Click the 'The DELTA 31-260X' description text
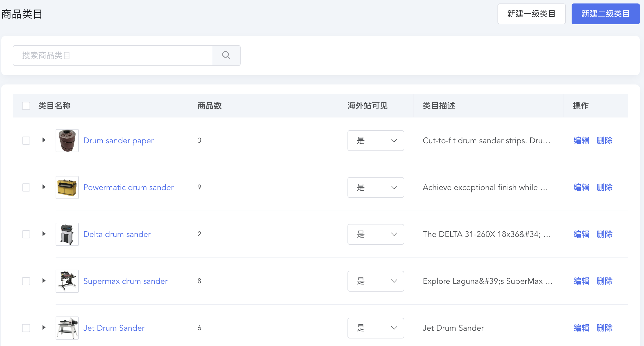This screenshot has height=346, width=644. tap(487, 234)
